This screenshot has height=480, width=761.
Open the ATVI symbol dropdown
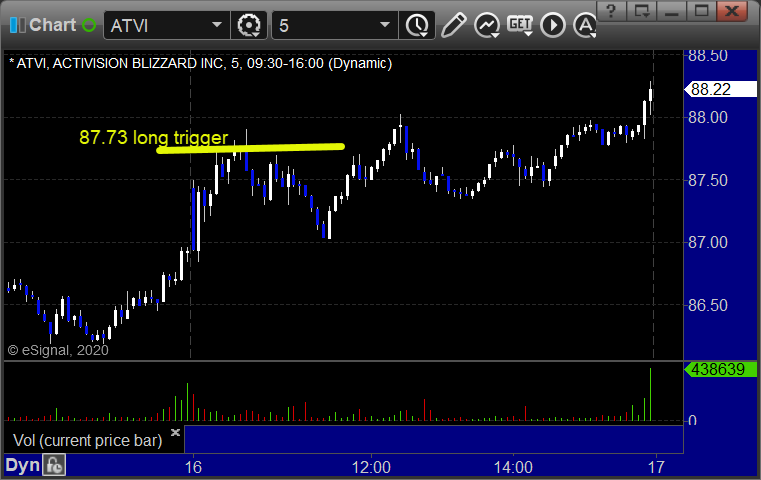pyautogui.click(x=216, y=25)
